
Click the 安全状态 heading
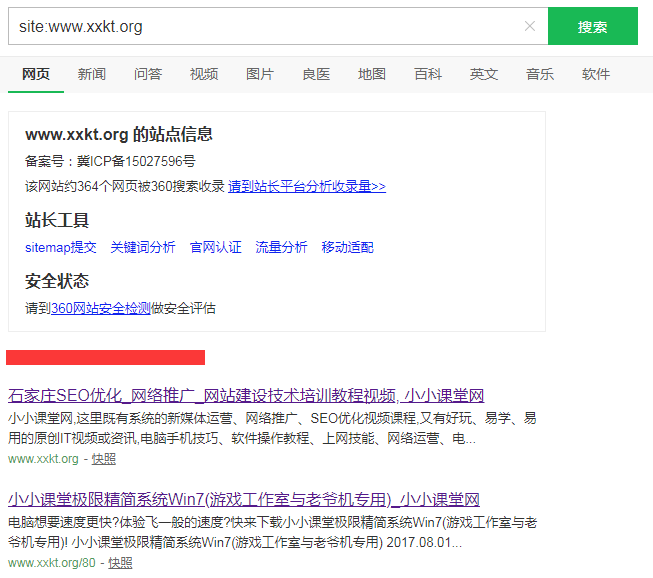click(57, 281)
